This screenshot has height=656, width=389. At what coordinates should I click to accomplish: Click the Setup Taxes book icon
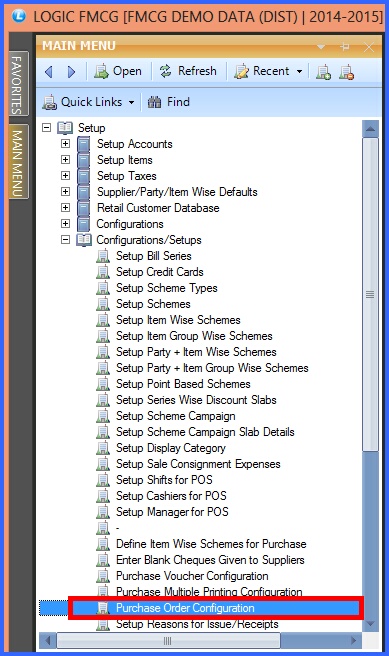tap(84, 176)
